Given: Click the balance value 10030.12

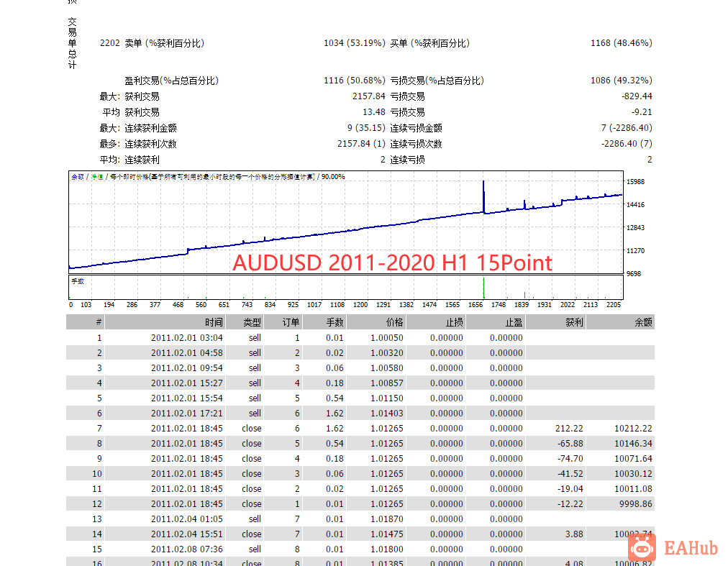Looking at the screenshot, I should (633, 474).
